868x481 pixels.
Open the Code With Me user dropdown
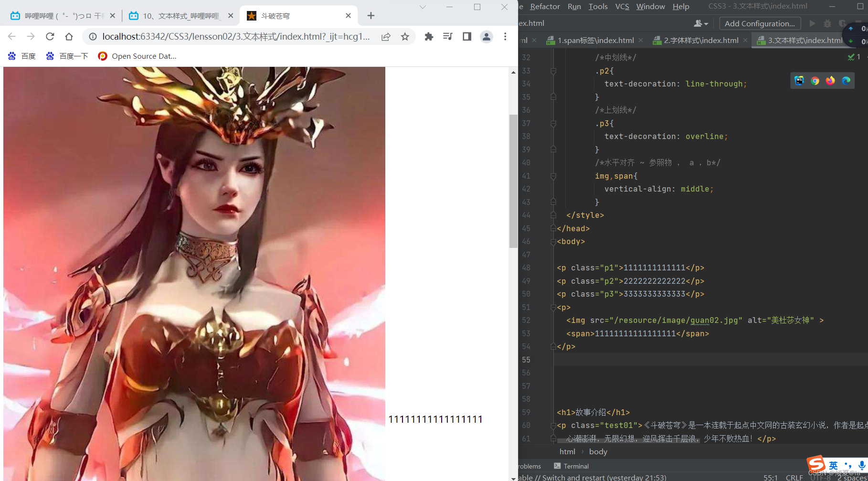tap(701, 23)
